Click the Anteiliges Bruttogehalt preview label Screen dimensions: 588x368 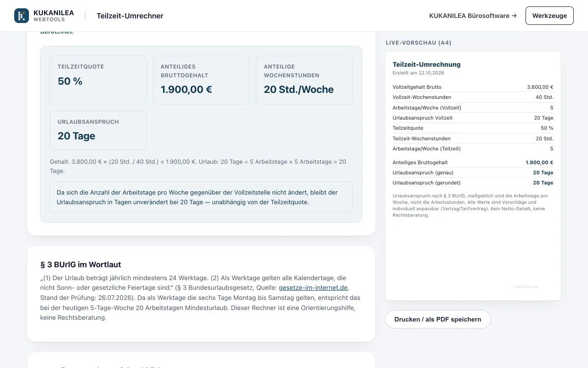pos(420,162)
